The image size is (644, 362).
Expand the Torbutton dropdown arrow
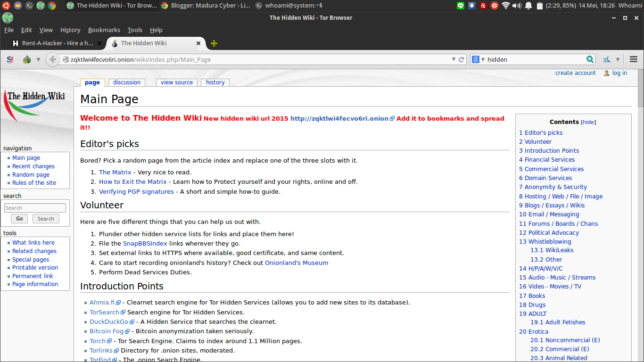tap(38, 60)
